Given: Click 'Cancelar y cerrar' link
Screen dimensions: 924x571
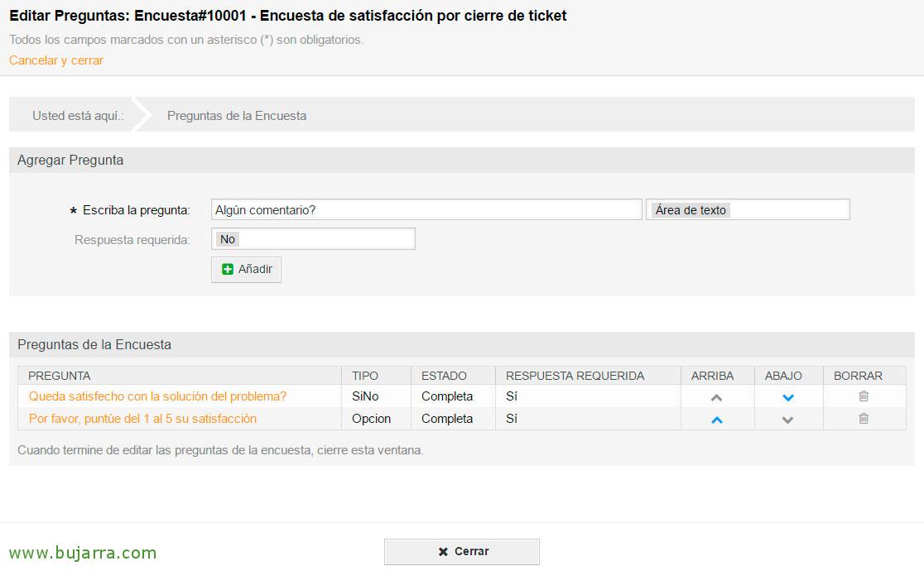Looking at the screenshot, I should click(56, 60).
